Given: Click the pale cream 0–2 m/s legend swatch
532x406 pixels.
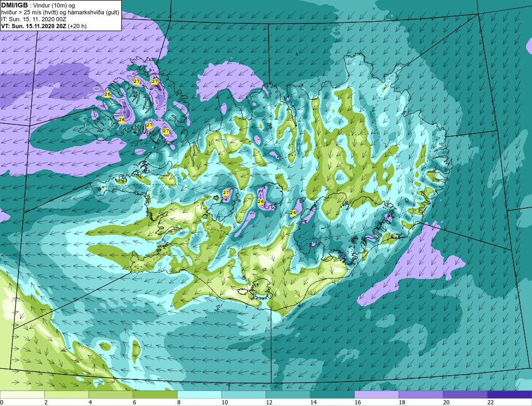Looking at the screenshot, I should tap(22, 394).
